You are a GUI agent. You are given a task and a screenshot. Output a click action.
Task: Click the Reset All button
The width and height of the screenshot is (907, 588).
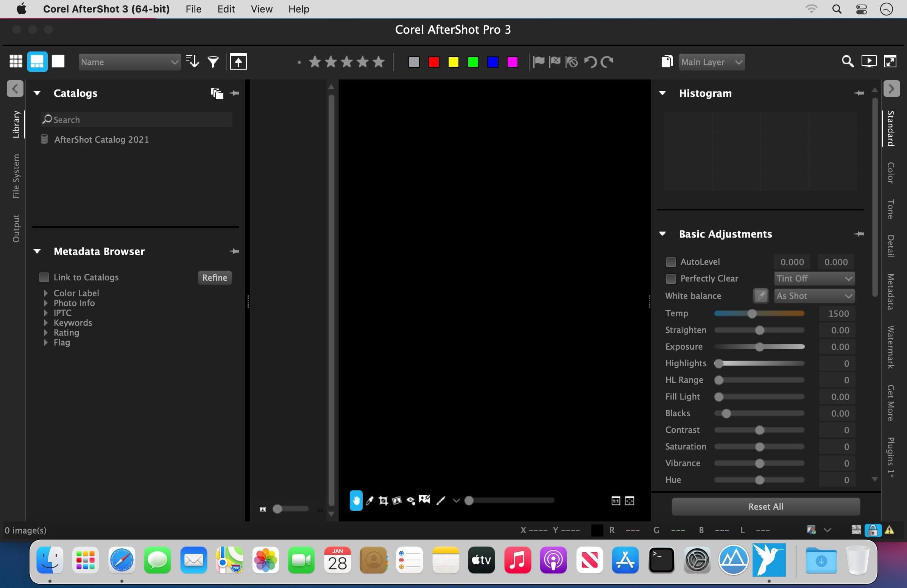point(766,507)
